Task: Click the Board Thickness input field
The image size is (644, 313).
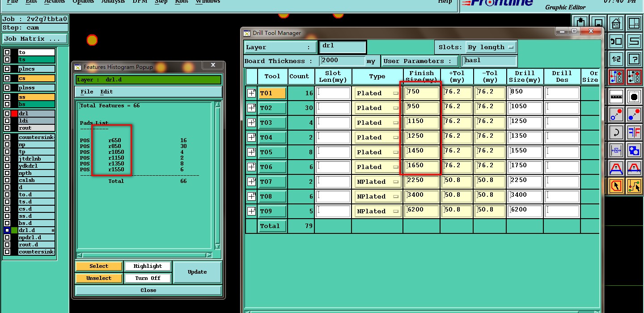Action: click(343, 61)
